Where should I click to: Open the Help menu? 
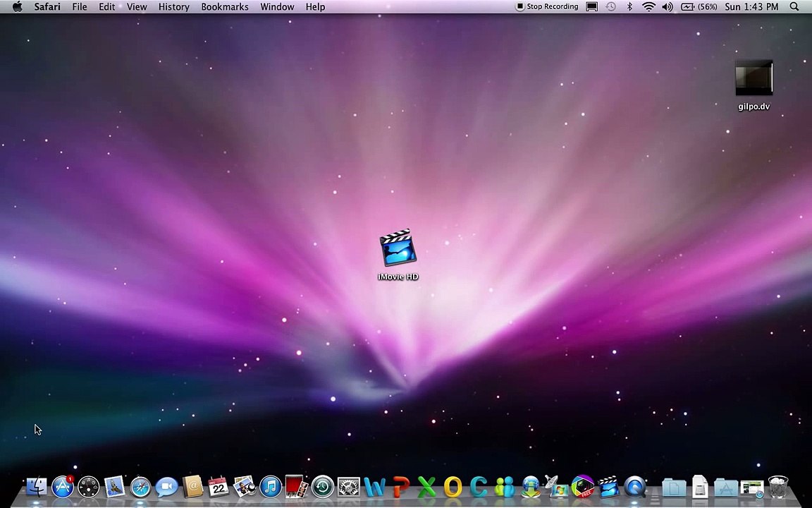click(x=315, y=7)
